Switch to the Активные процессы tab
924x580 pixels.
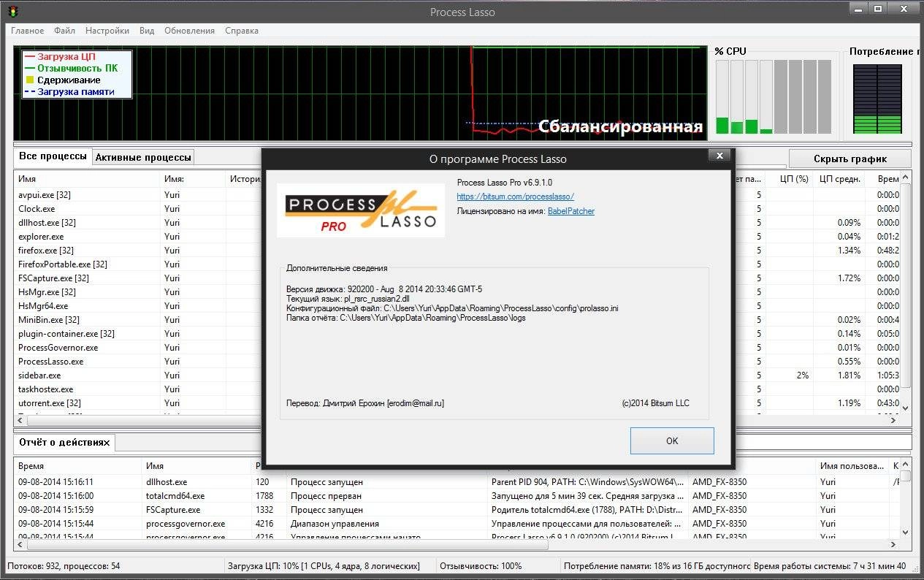coord(143,157)
